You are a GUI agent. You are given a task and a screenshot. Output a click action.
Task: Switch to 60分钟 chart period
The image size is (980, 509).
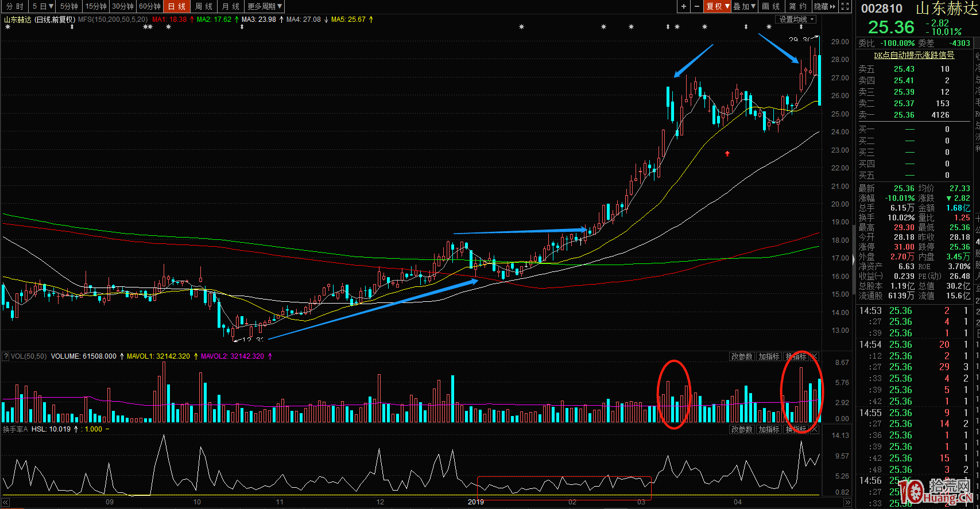pyautogui.click(x=150, y=6)
